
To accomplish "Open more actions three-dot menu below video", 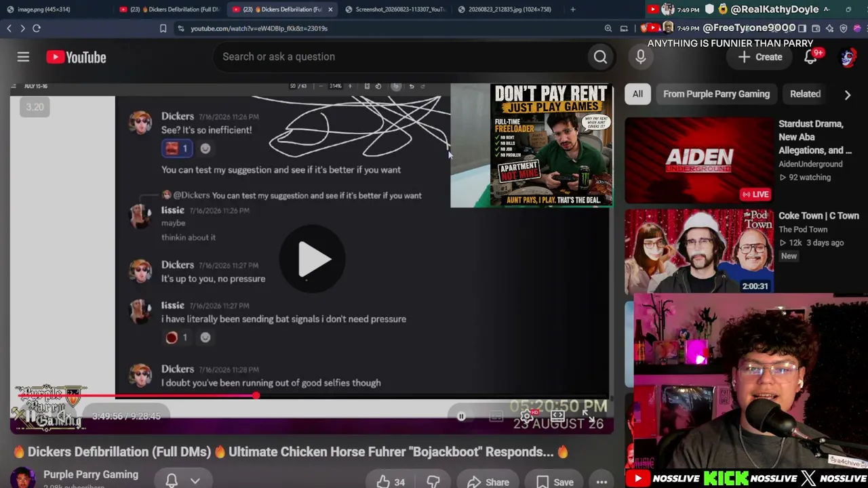I will point(601,482).
